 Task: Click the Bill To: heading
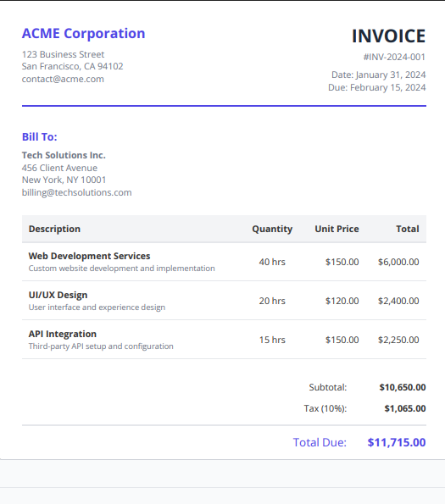coord(40,137)
